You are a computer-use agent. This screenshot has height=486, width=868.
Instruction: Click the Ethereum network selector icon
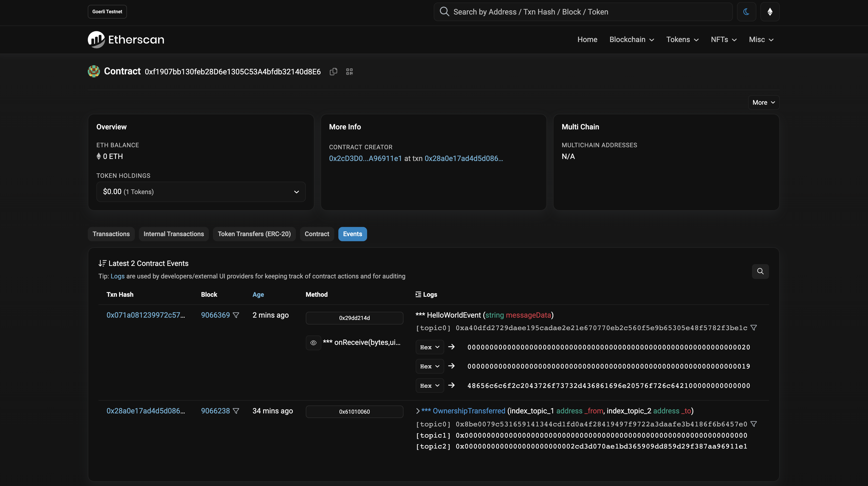770,12
